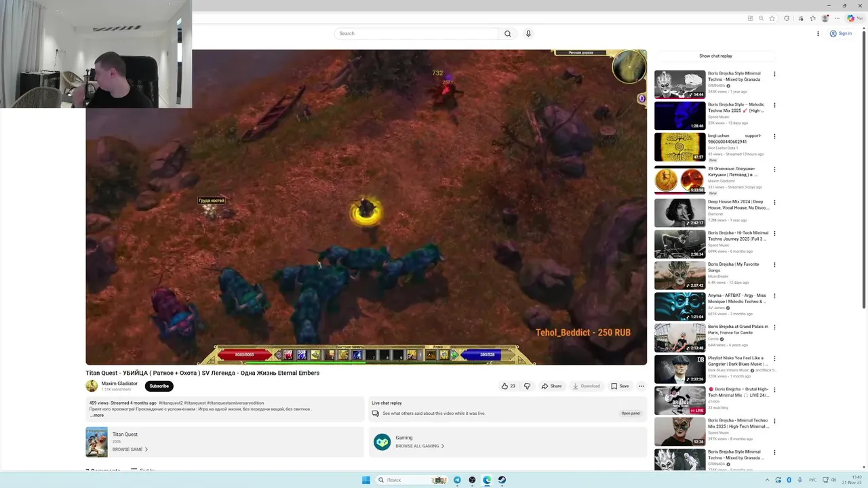Click browser favorite star icon in address bar
The image size is (868, 488).
click(772, 18)
